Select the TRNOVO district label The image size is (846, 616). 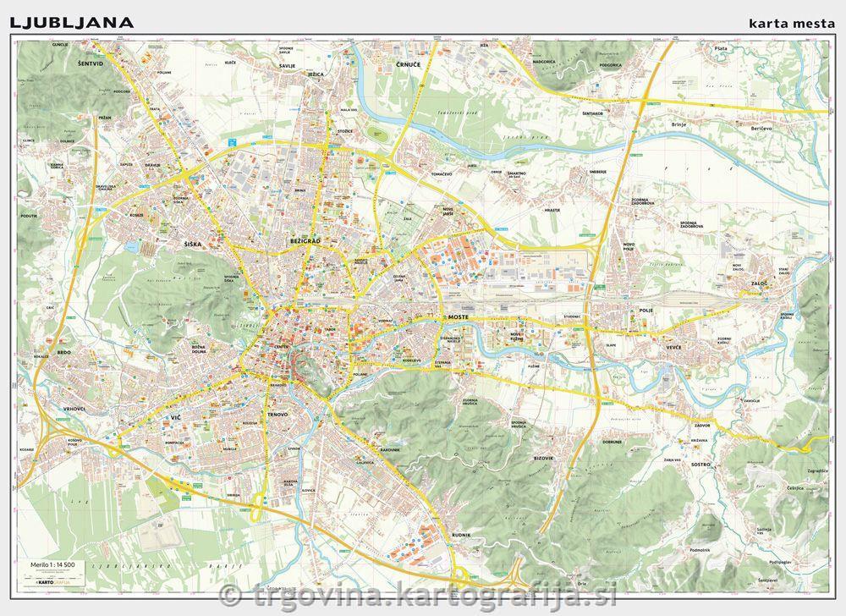tap(277, 415)
